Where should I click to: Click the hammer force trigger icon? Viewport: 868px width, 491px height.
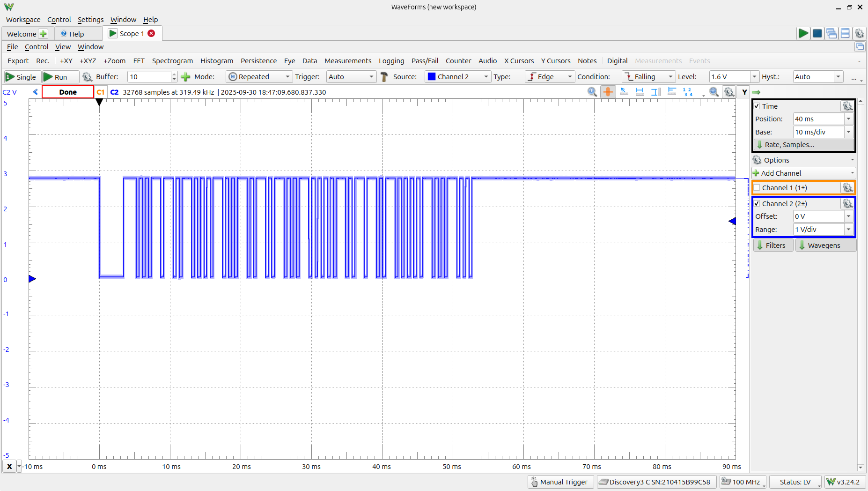click(x=384, y=77)
